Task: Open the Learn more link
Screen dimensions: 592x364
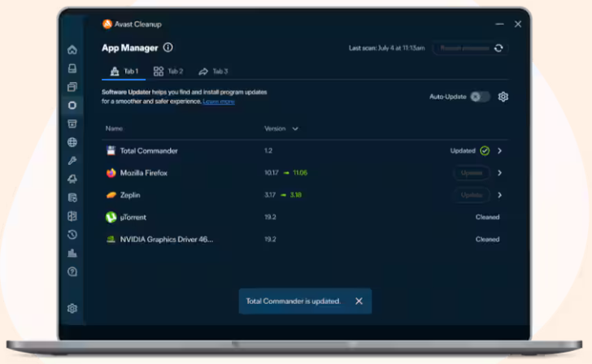Action: (219, 102)
